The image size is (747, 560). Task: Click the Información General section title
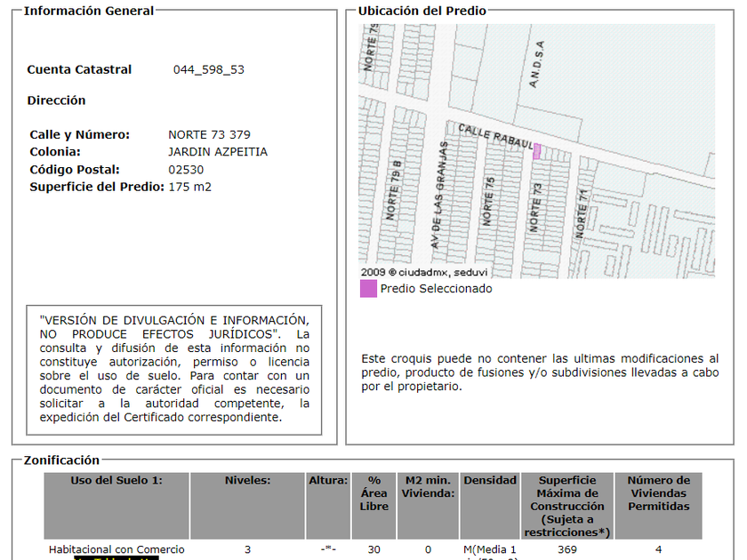tap(89, 11)
